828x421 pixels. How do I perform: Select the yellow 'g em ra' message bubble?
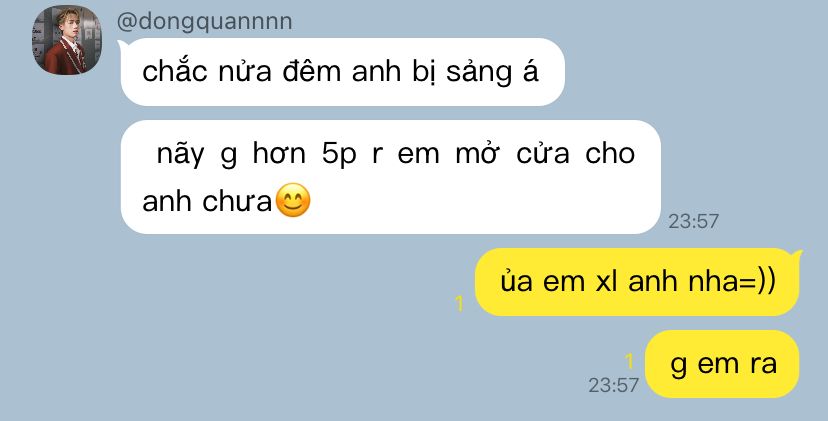[722, 364]
